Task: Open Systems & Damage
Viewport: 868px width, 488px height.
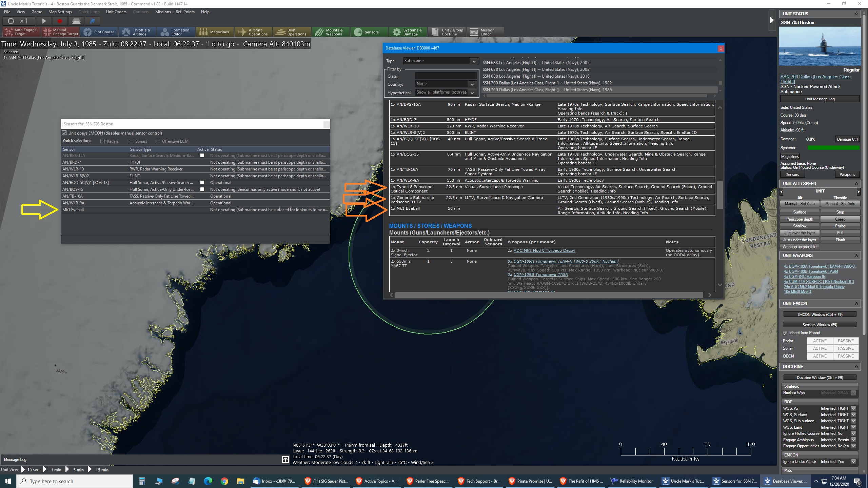Action: pos(408,32)
